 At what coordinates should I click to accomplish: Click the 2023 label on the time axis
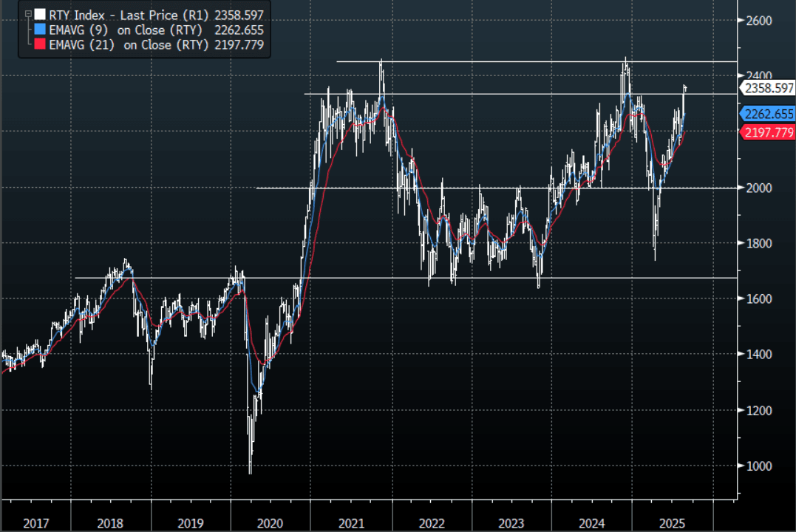pyautogui.click(x=511, y=523)
